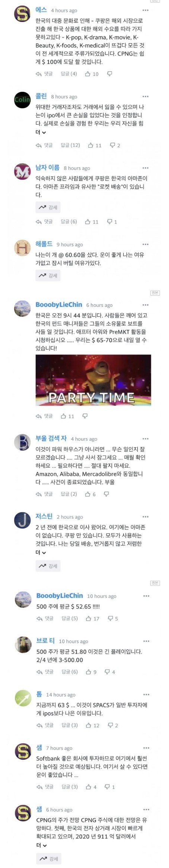
Task: Click thumbs-up on 에스's comment
Action: [91, 74]
